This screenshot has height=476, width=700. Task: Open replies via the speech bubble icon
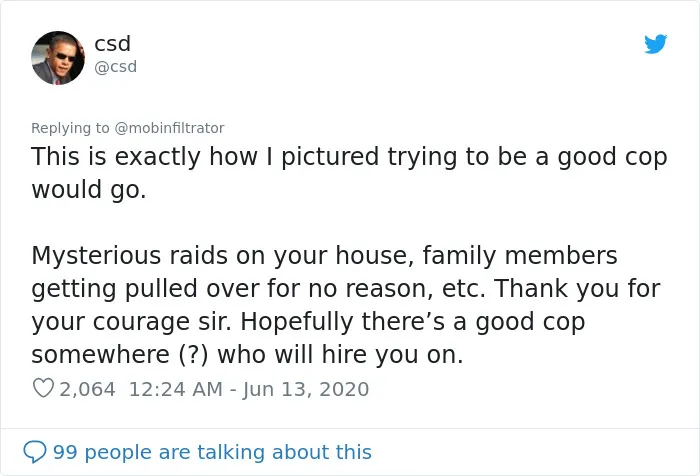point(34,452)
